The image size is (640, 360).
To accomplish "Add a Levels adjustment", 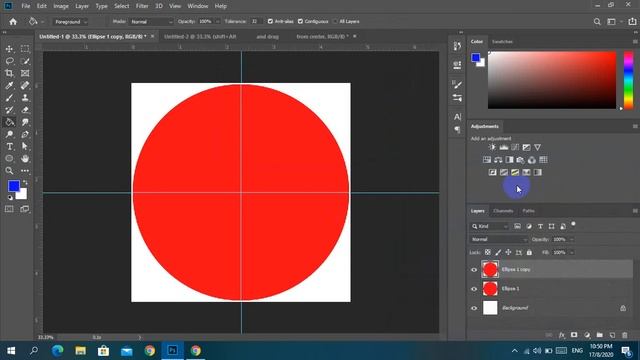I will click(504, 147).
